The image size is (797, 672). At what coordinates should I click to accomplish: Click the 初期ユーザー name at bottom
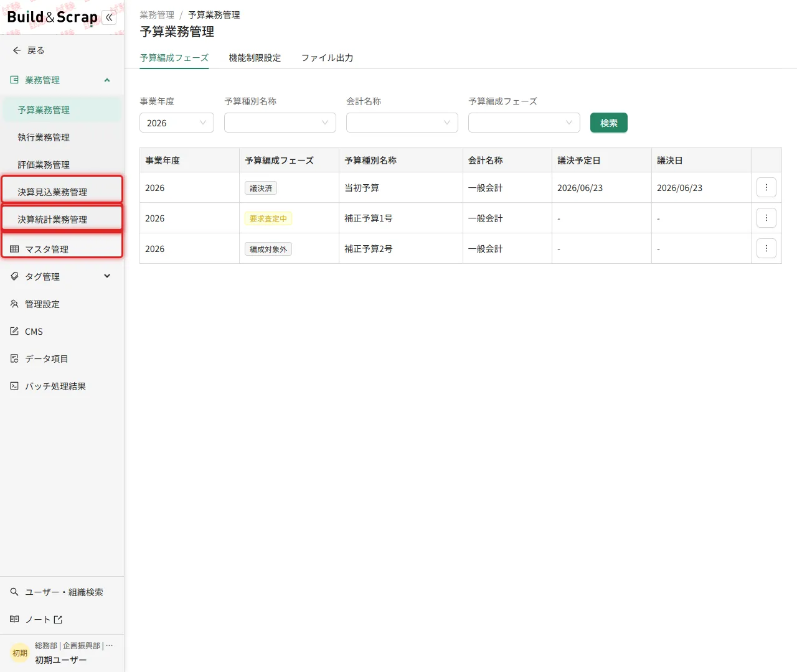coord(61,660)
